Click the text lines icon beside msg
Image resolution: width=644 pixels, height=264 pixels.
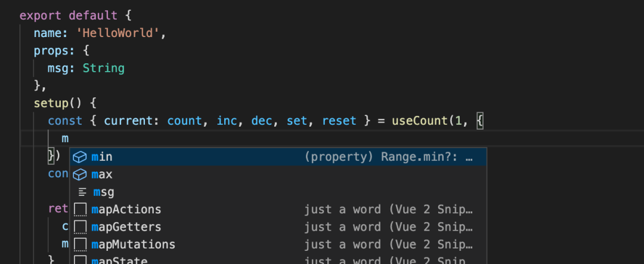pyautogui.click(x=82, y=192)
